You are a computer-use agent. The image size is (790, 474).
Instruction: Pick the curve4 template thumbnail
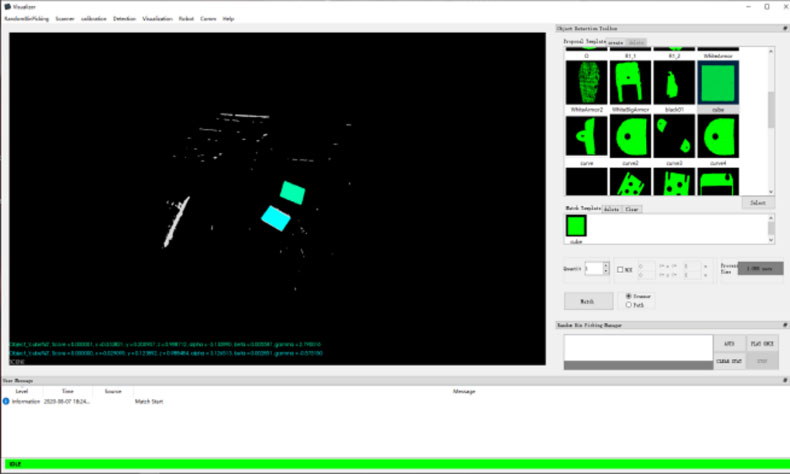tap(718, 135)
